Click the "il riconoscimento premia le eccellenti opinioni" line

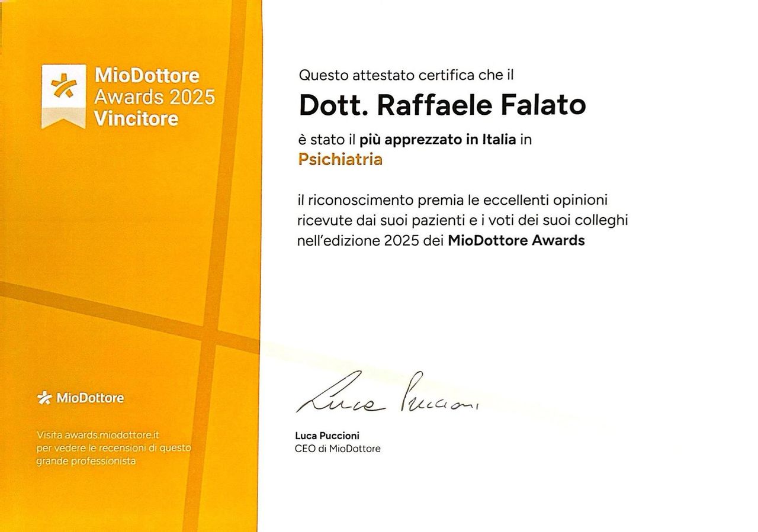452,201
